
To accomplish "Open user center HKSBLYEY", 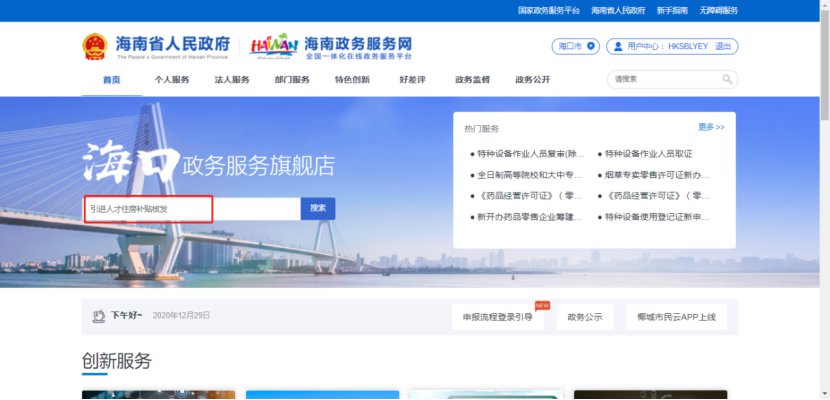I will [x=667, y=47].
